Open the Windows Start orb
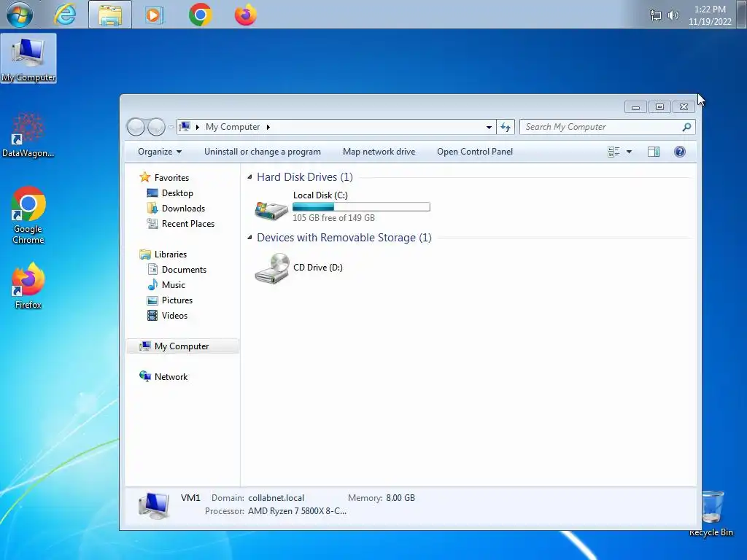The image size is (747, 560). pyautogui.click(x=20, y=15)
